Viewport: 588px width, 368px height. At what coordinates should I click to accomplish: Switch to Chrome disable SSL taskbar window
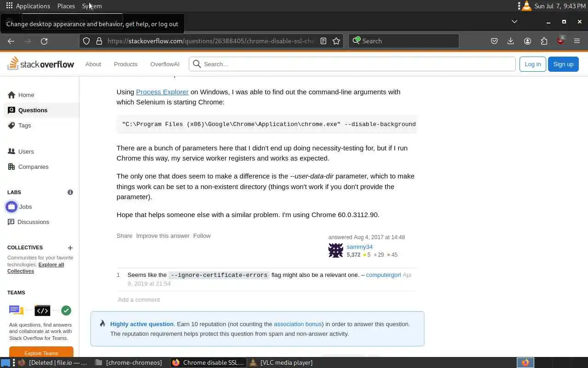click(209, 362)
